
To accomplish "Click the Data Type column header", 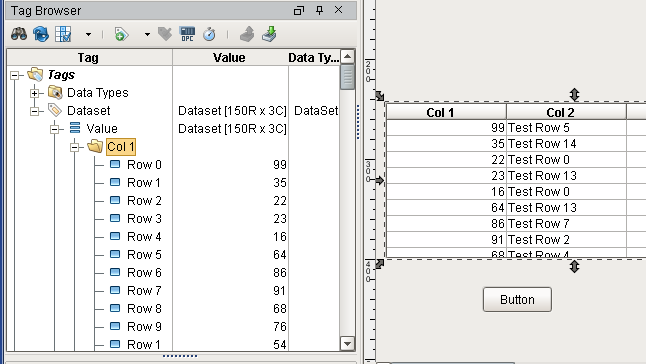I will tap(314, 58).
